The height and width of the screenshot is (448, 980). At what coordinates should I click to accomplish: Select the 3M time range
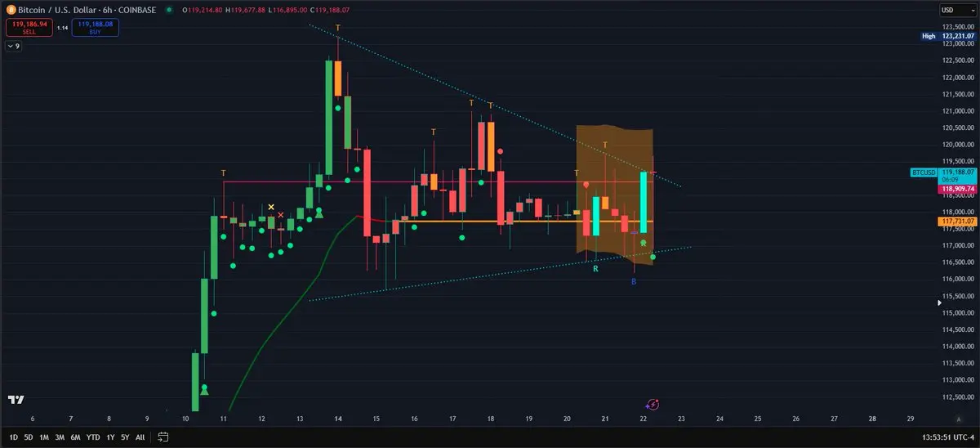coord(60,437)
